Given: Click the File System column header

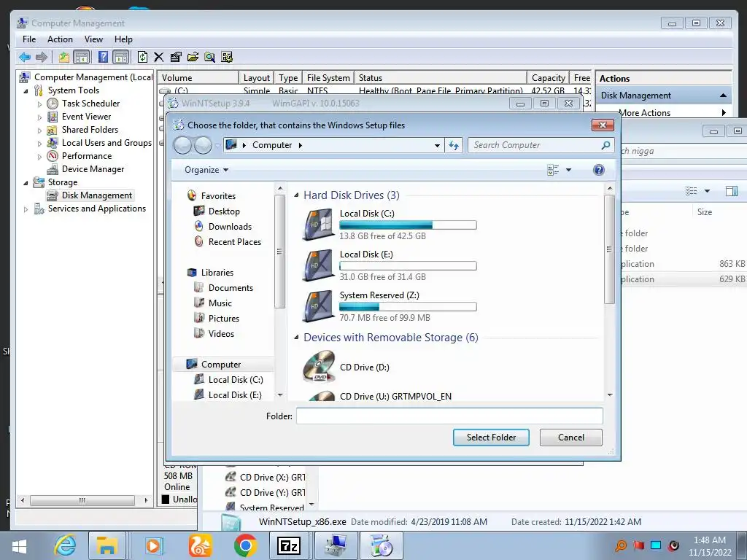Looking at the screenshot, I should (x=328, y=77).
